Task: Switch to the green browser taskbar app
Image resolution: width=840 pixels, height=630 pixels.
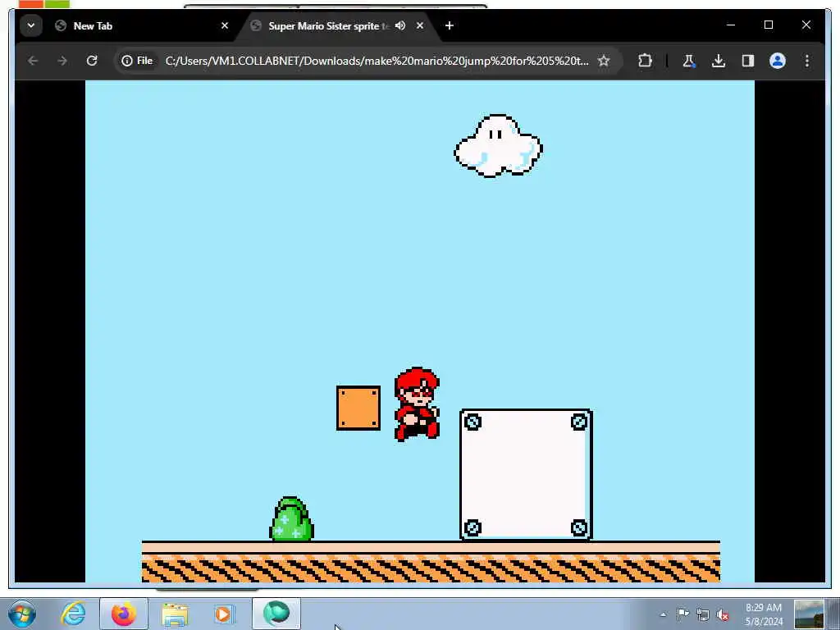Action: coord(276,614)
